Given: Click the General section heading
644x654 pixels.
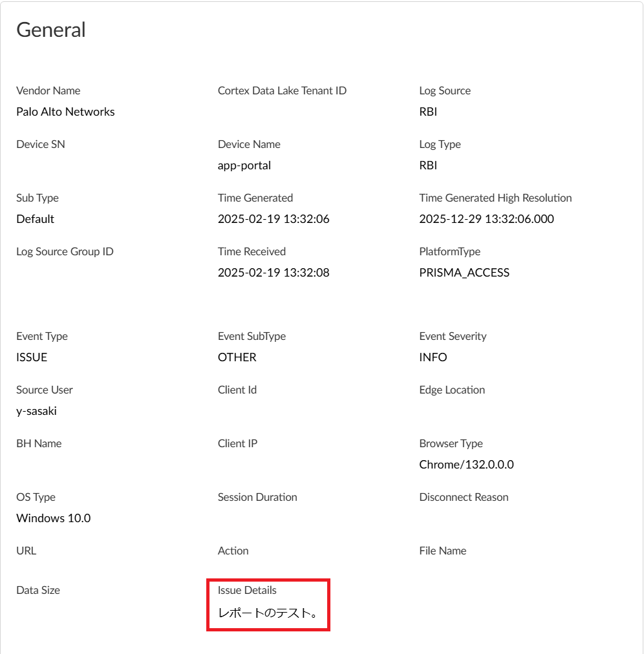Looking at the screenshot, I should point(51,30).
